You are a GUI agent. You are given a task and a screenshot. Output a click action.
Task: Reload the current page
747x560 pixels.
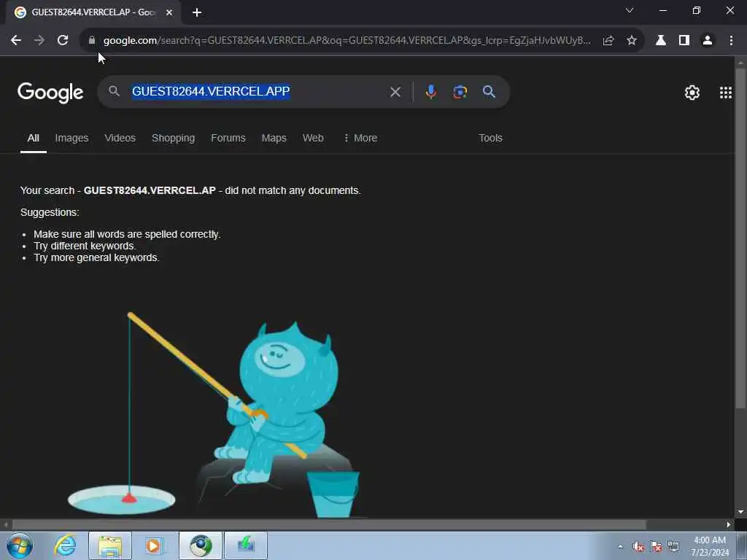(x=63, y=41)
